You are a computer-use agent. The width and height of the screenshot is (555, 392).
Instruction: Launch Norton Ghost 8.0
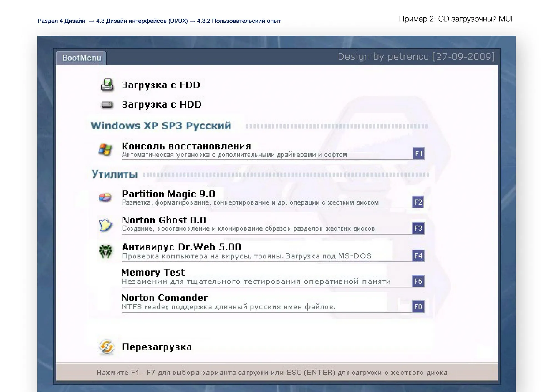click(164, 220)
